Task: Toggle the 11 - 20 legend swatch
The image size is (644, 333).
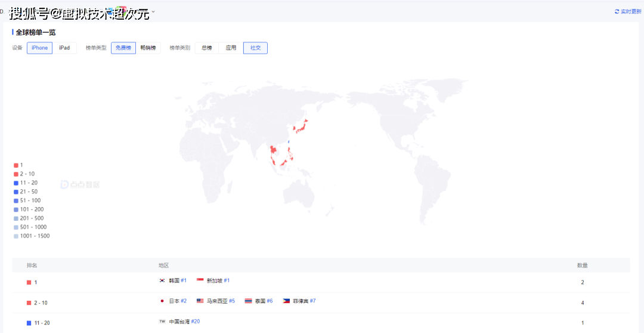Action: coord(16,183)
